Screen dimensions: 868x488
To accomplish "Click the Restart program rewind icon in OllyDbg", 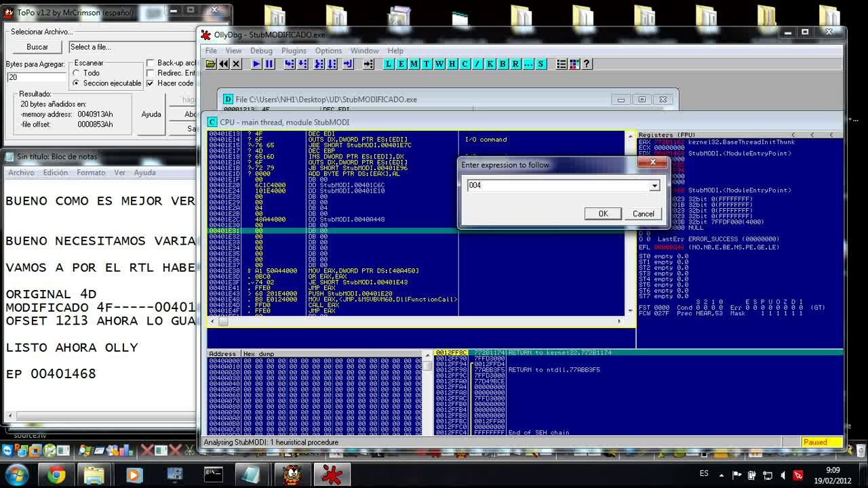I will (x=223, y=64).
